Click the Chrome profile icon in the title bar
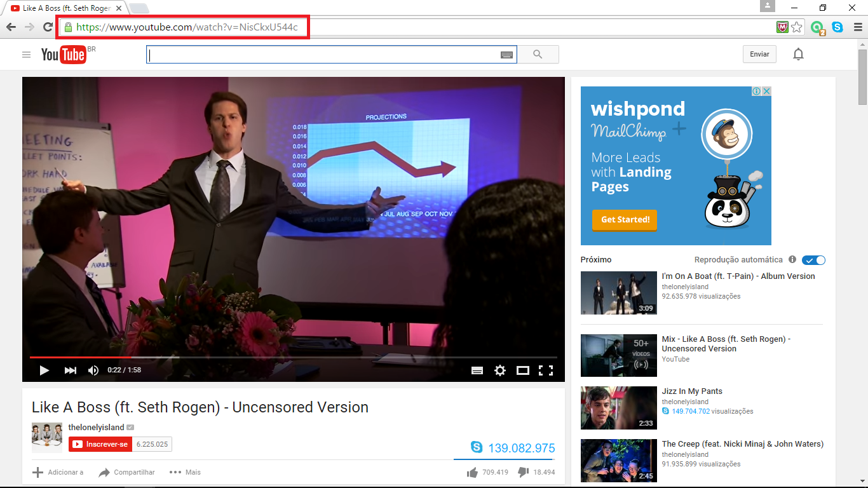This screenshot has height=488, width=868. [768, 6]
